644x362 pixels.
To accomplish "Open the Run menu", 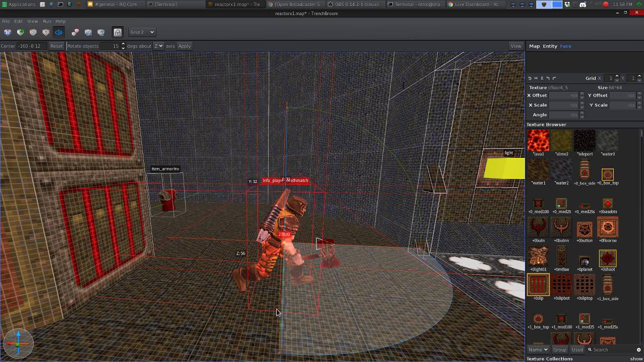I will coord(47,21).
